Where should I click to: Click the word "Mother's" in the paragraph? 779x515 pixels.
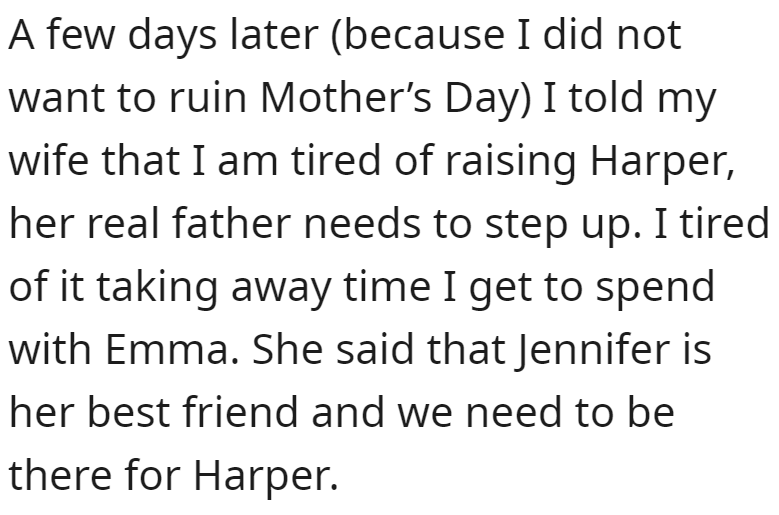pyautogui.click(x=346, y=97)
